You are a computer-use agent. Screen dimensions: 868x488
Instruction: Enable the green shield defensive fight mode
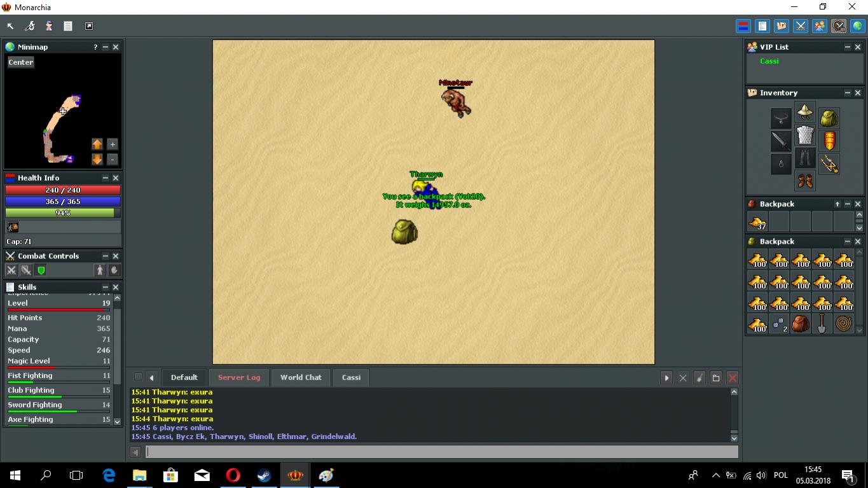41,270
